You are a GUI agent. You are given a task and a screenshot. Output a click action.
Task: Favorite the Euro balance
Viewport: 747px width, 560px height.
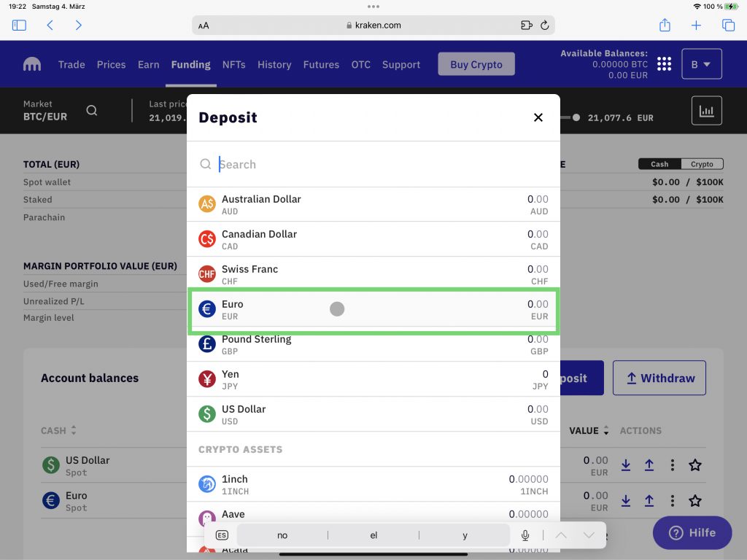point(695,501)
